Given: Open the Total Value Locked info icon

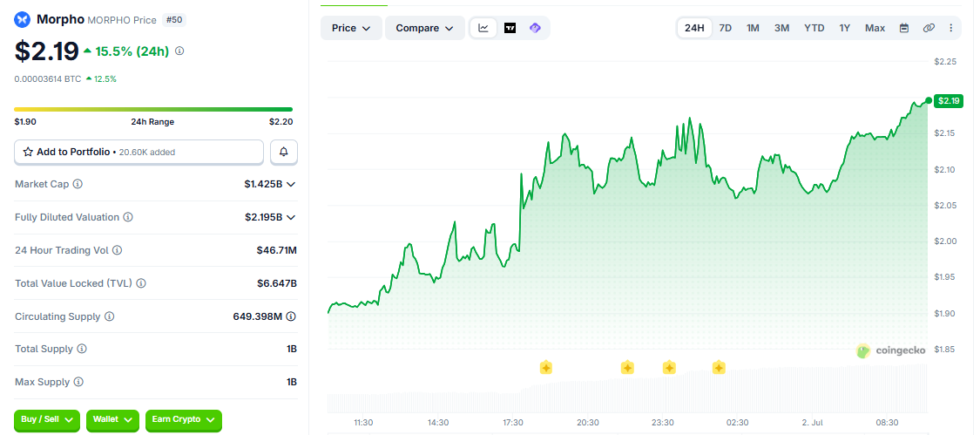Looking at the screenshot, I should pyautogui.click(x=141, y=283).
